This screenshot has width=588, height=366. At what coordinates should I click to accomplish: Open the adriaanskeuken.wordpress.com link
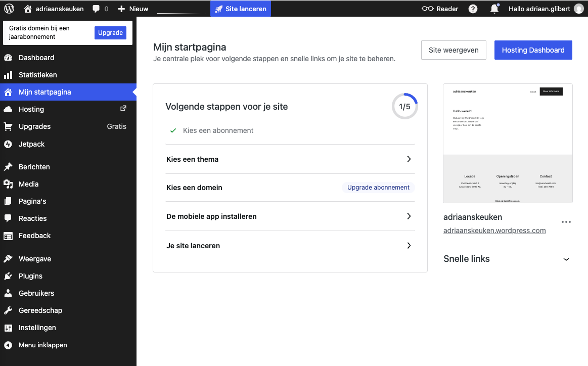point(494,231)
